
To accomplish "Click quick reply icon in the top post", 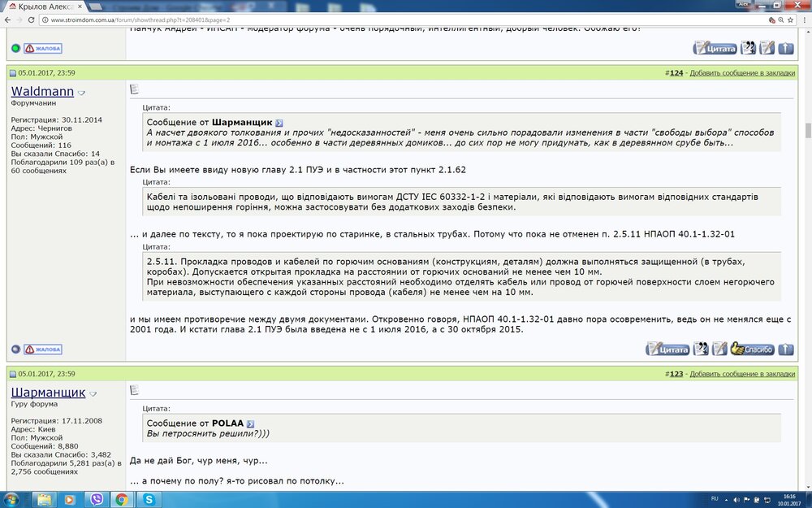I will coord(767,48).
